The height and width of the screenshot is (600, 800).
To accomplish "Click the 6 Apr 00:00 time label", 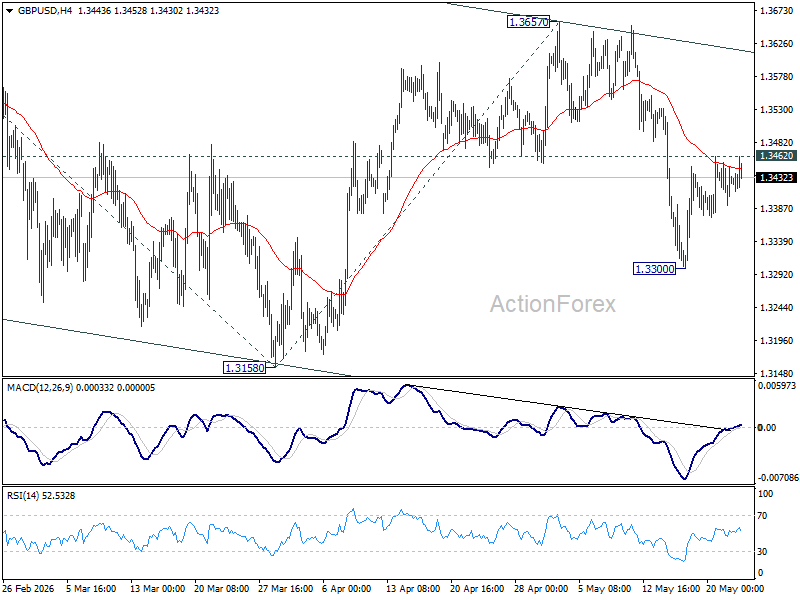I will [347, 589].
